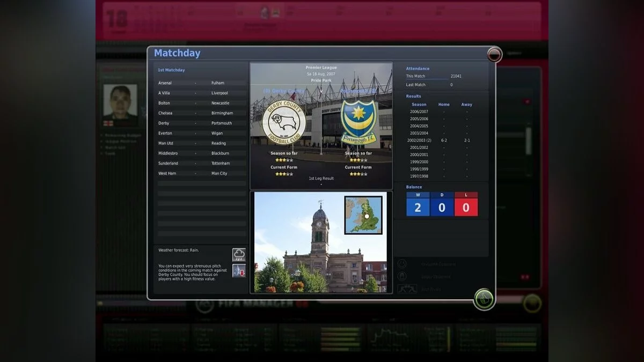Click the Weather forecast: Rain text
The height and width of the screenshot is (362, 644).
point(178,250)
